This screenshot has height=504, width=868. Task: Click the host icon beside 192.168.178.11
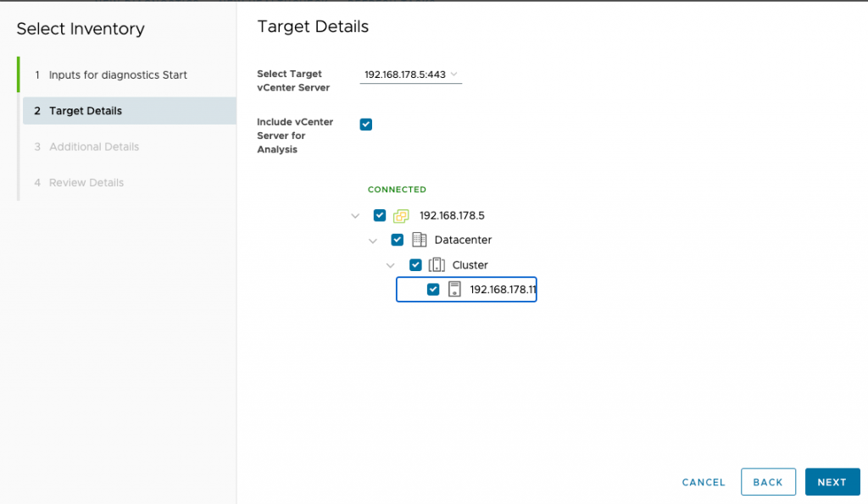coord(454,290)
